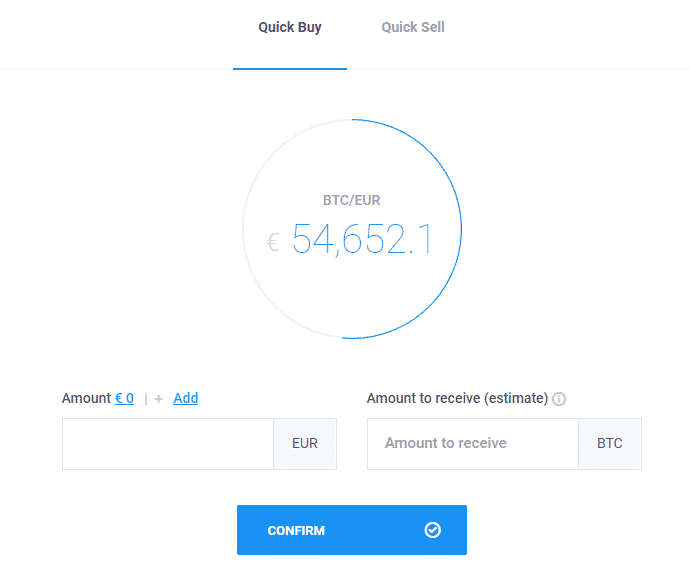The height and width of the screenshot is (579, 690).
Task: Focus the EUR amount input field
Action: tap(168, 444)
